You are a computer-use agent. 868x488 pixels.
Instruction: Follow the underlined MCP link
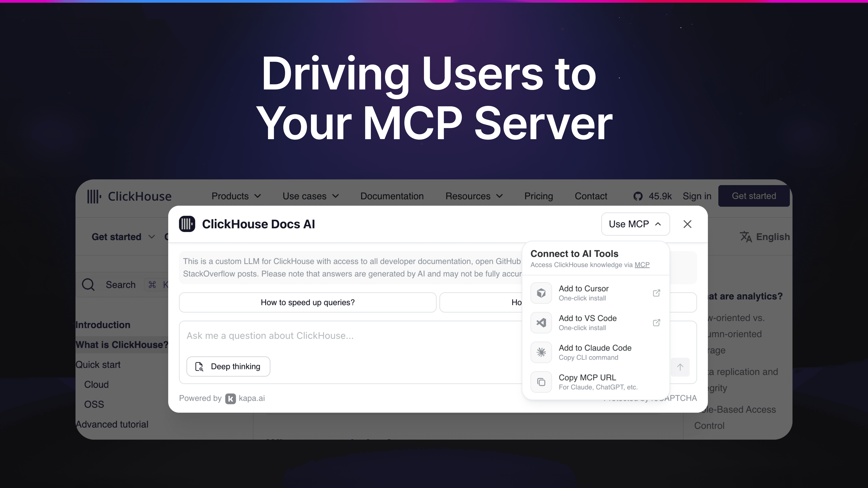(642, 265)
